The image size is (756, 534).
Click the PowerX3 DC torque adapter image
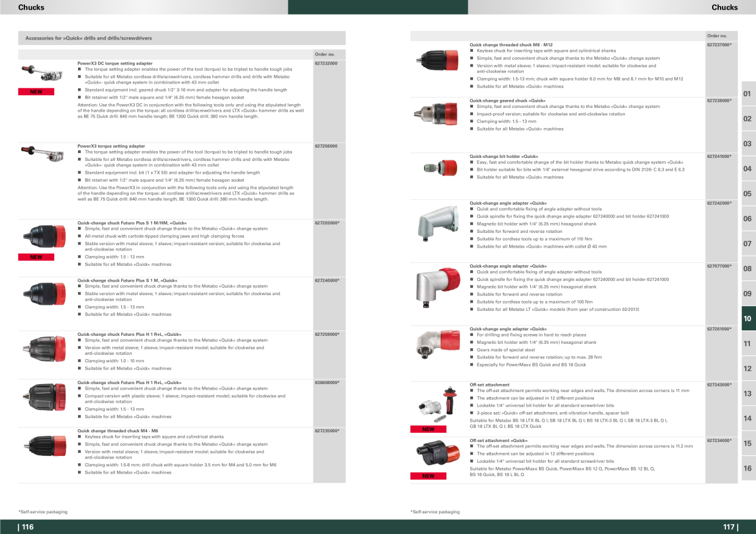pyautogui.click(x=42, y=74)
